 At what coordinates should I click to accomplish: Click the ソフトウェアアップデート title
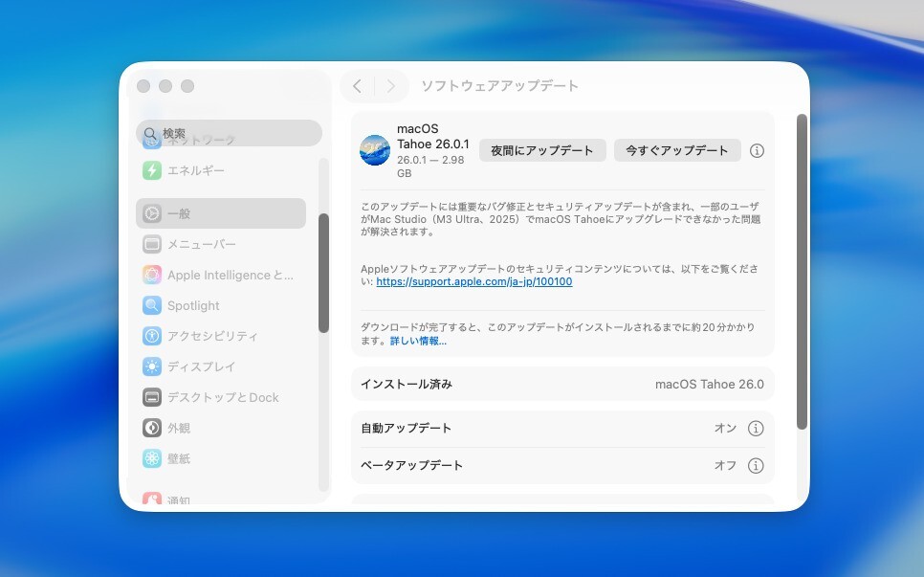[x=499, y=86]
